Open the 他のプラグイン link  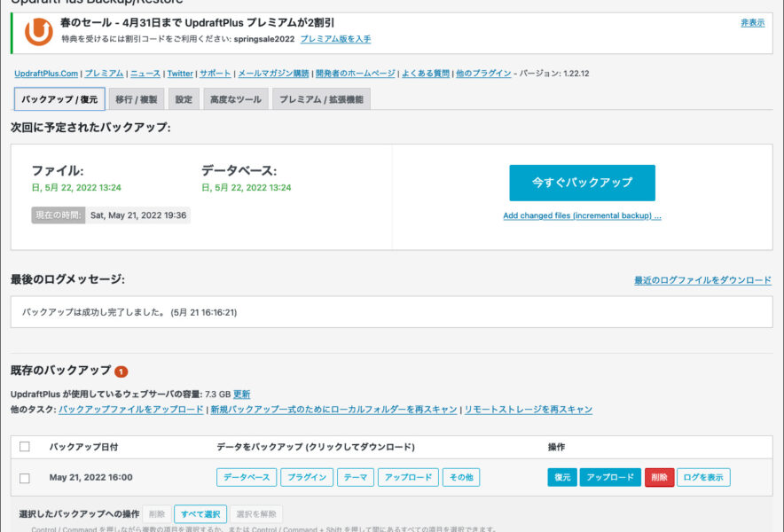[x=483, y=74]
